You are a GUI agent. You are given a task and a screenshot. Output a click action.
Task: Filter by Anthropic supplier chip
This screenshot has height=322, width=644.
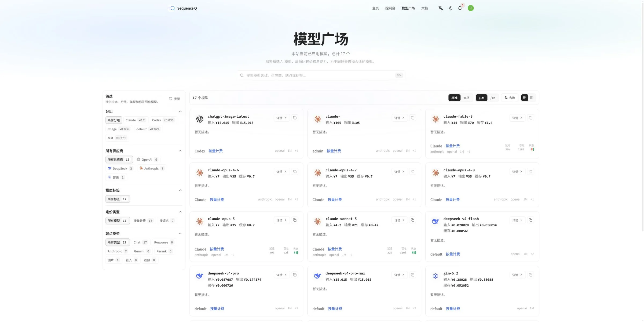[x=152, y=168]
